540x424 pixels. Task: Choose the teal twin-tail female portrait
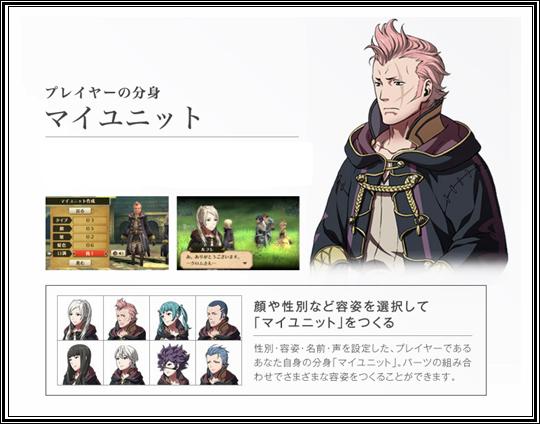click(173, 318)
